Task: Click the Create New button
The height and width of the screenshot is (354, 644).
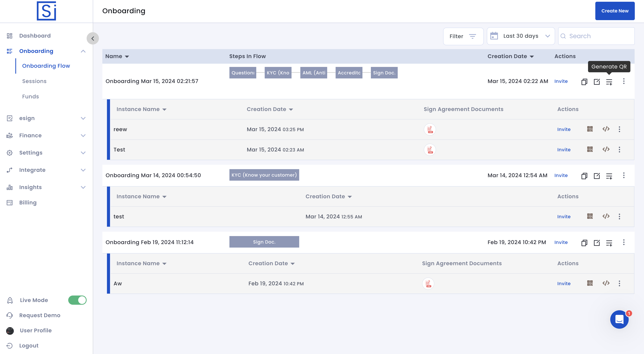Action: click(x=614, y=11)
